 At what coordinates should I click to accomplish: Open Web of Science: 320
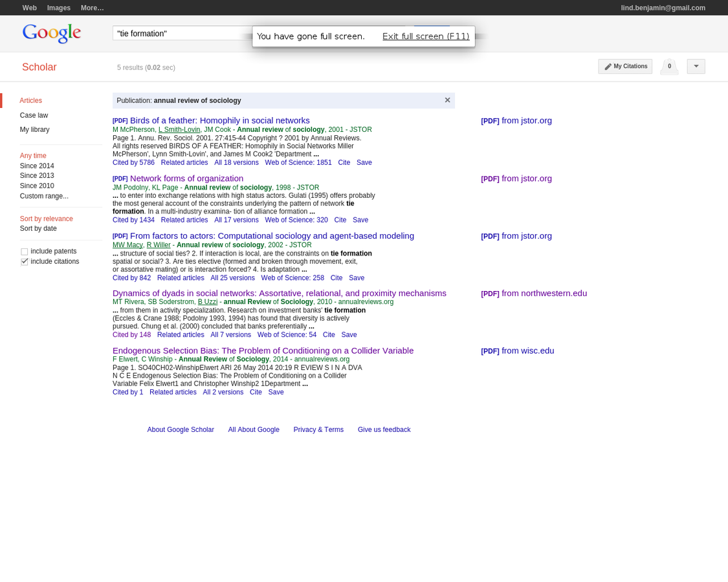pos(296,220)
